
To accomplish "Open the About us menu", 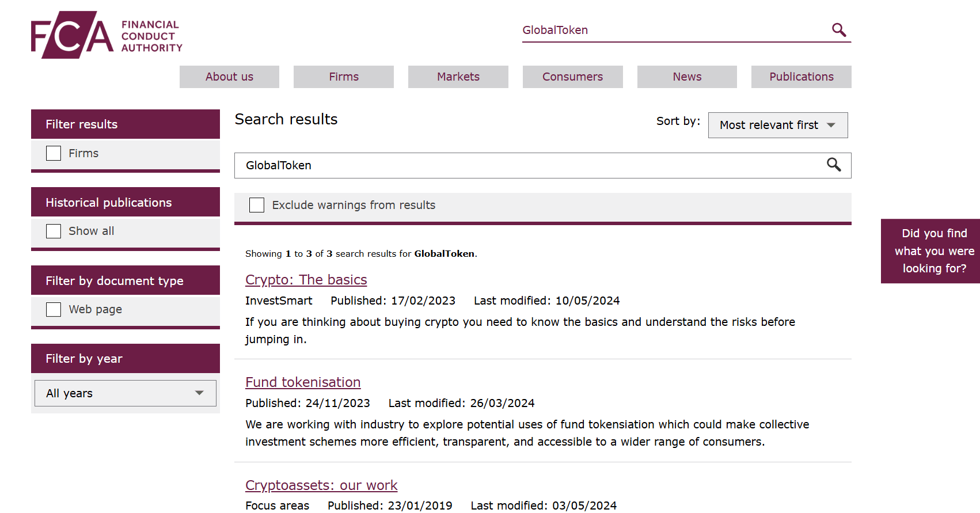I will pos(229,77).
